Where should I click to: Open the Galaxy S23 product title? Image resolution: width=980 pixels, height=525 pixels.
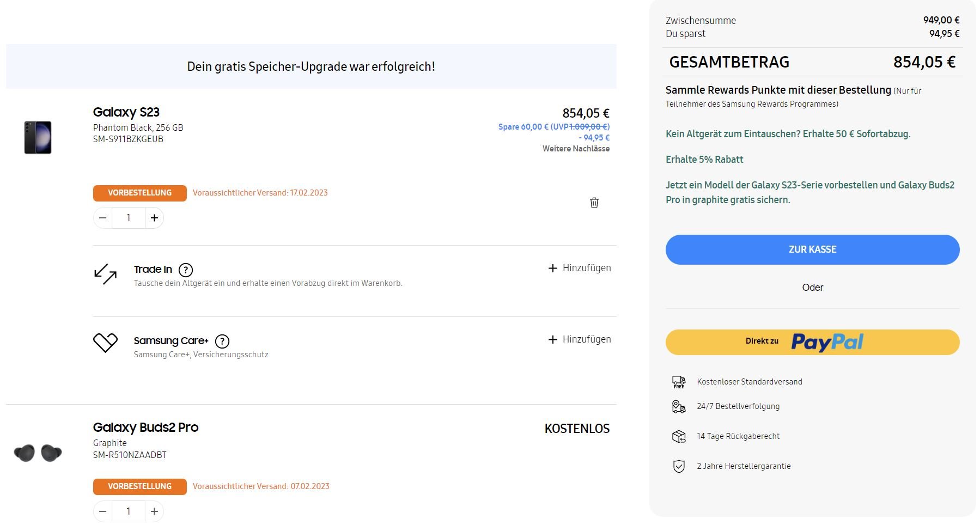point(126,112)
